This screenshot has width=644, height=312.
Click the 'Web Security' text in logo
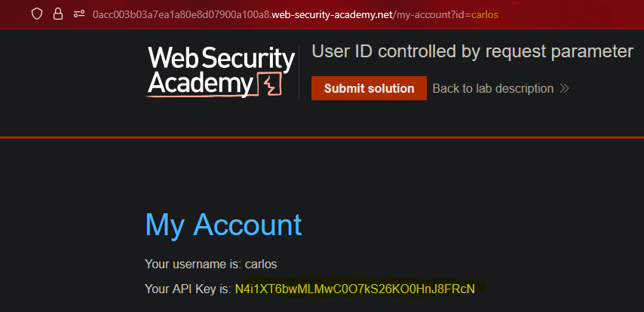coord(220,59)
